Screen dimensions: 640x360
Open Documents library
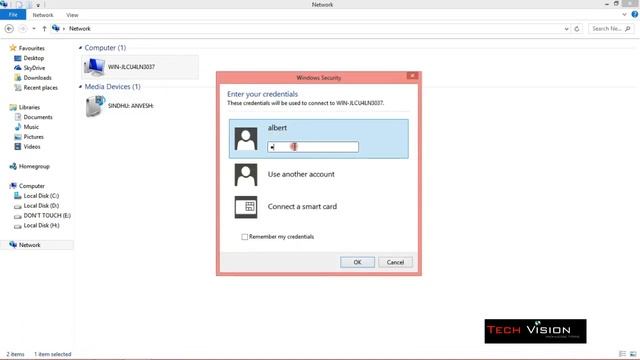(38, 117)
